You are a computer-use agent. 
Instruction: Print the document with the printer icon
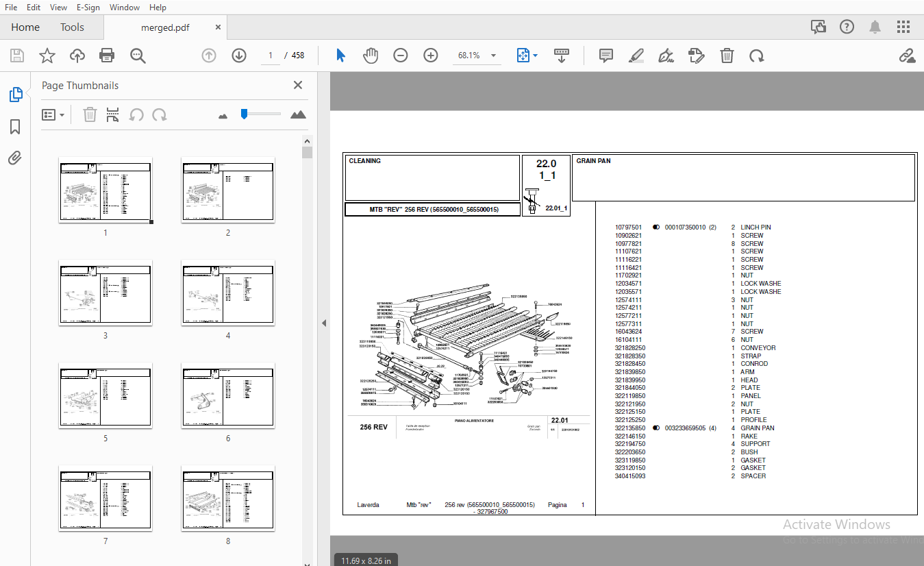[107, 56]
